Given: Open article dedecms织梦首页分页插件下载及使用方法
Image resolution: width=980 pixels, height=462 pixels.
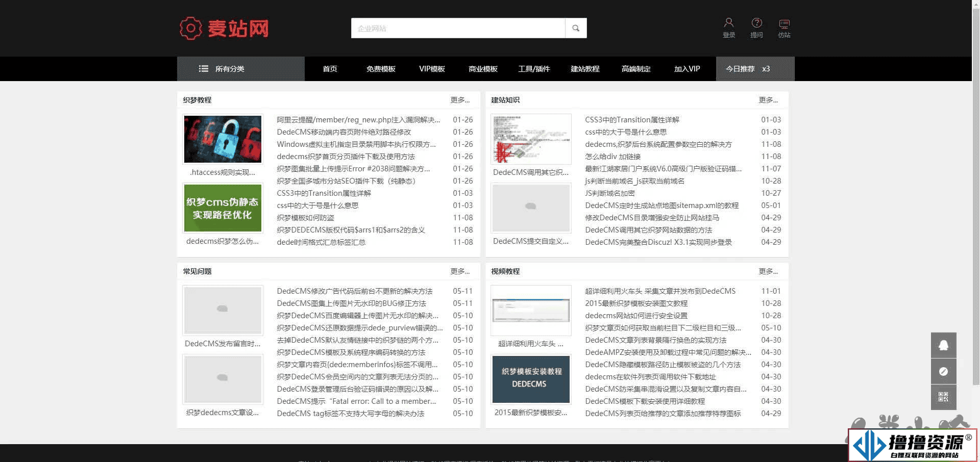Looking at the screenshot, I should [346, 157].
